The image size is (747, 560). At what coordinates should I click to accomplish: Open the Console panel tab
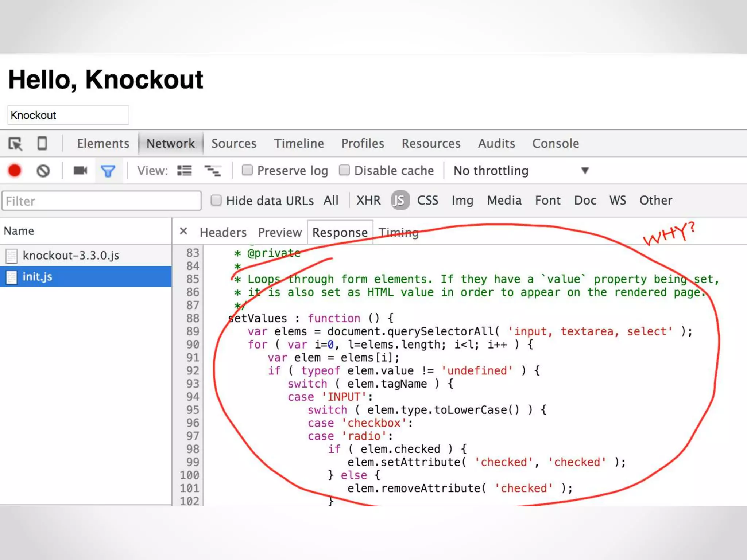556,144
